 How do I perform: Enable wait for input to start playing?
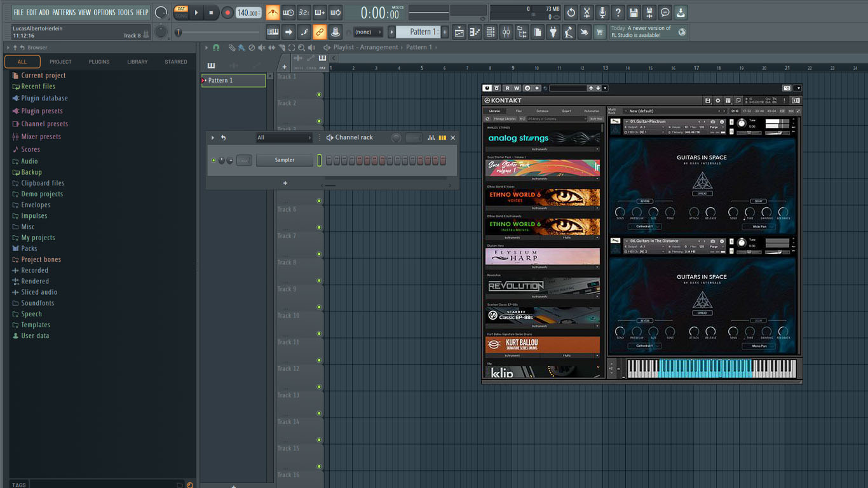288,13
